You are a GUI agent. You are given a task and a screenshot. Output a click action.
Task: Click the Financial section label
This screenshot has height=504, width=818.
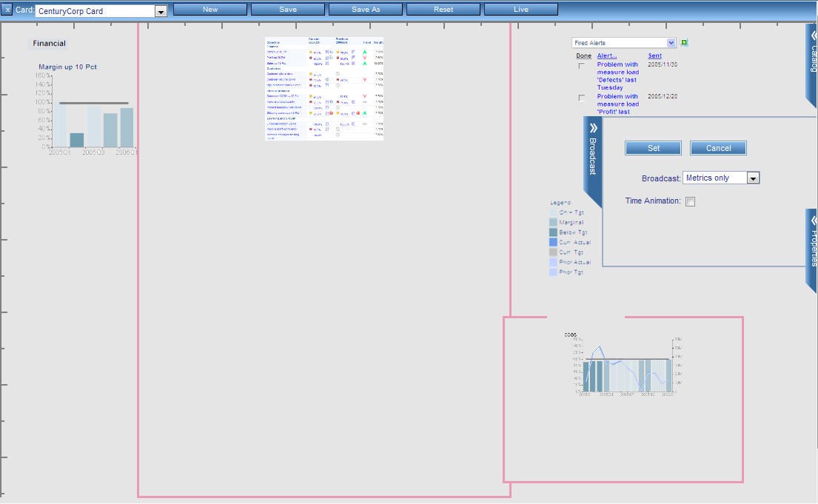49,44
